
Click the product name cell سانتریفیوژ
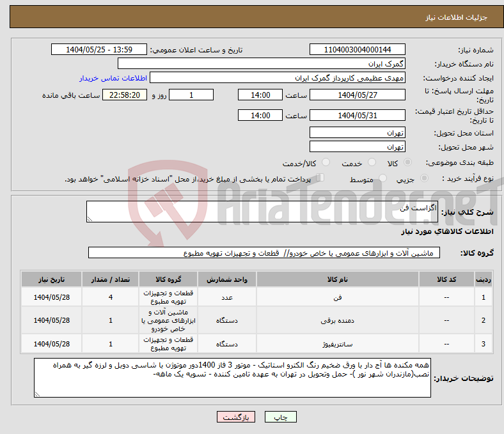[338, 344]
